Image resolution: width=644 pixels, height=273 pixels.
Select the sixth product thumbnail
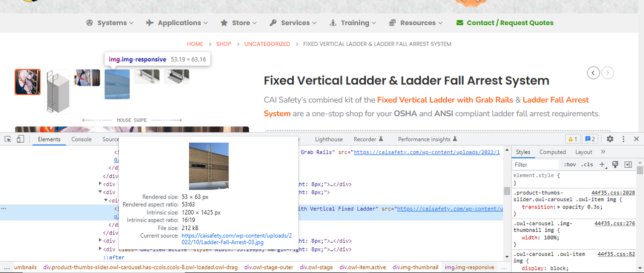(177, 77)
